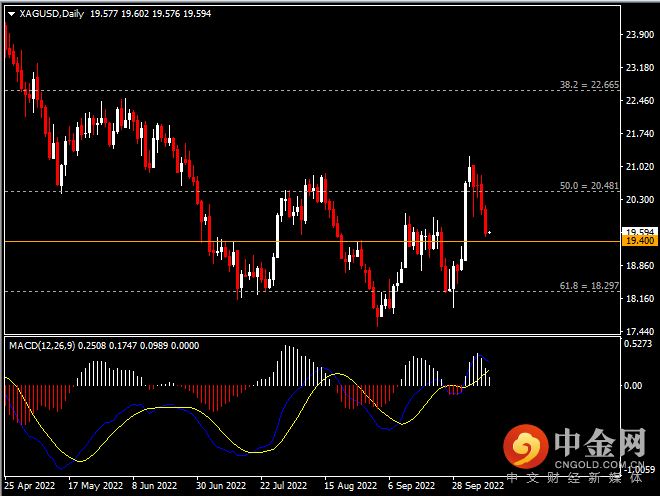
Task: Click the 8 Jun 2022 date label
Action: [154, 485]
